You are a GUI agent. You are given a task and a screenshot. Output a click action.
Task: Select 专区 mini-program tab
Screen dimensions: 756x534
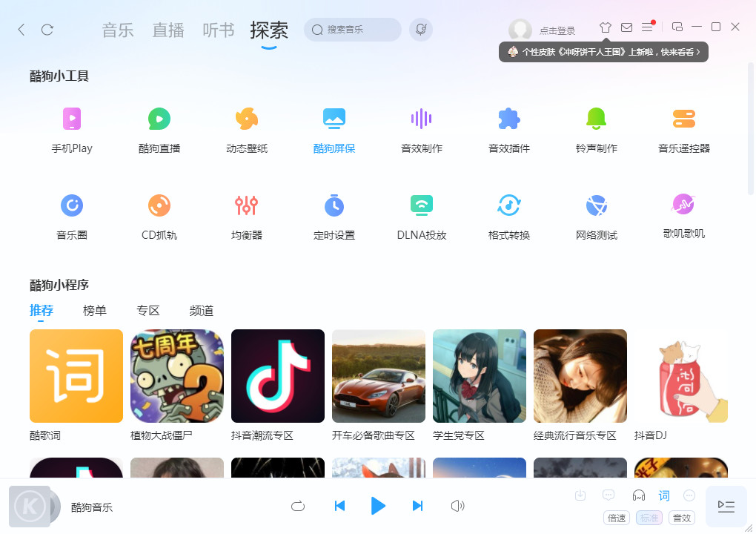point(148,310)
